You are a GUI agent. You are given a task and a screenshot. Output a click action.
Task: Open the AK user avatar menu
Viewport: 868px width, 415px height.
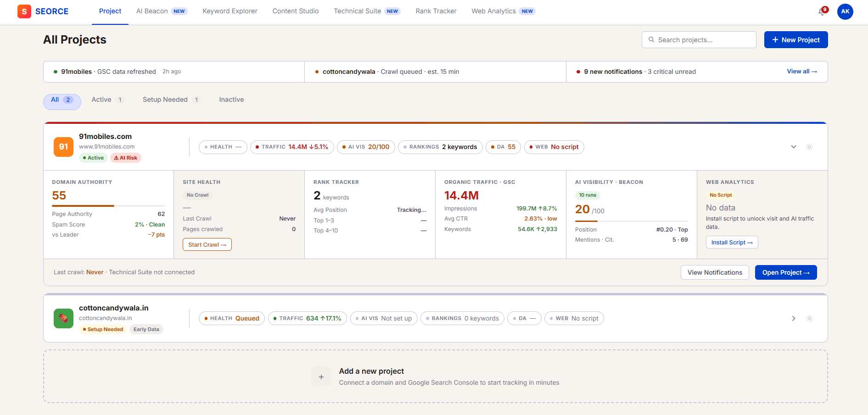(845, 11)
